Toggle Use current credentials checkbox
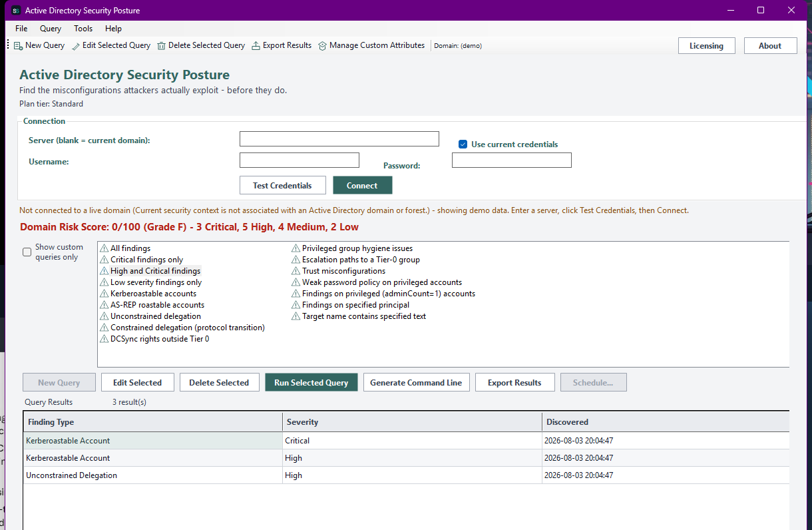Screen dimensions: 812x530 [463, 144]
